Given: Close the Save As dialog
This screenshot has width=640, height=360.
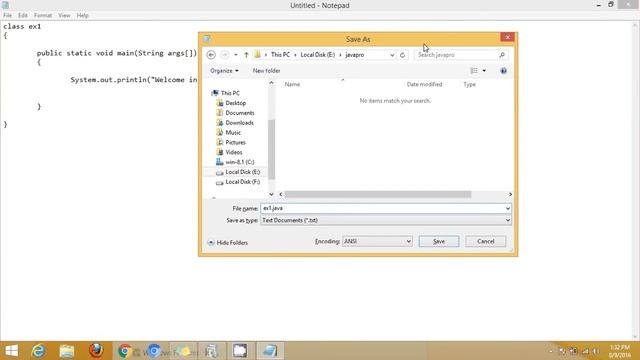Looking at the screenshot, I should click(x=507, y=37).
